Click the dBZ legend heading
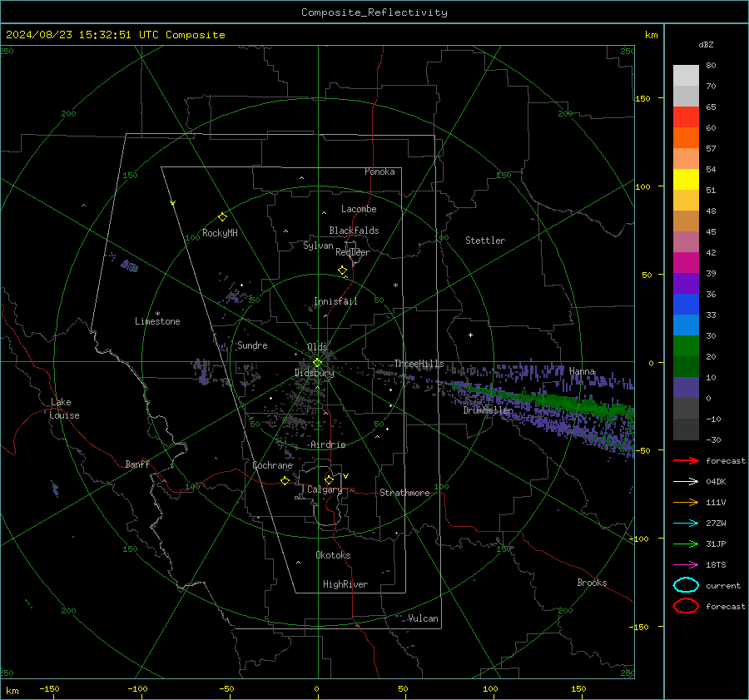 [x=706, y=44]
